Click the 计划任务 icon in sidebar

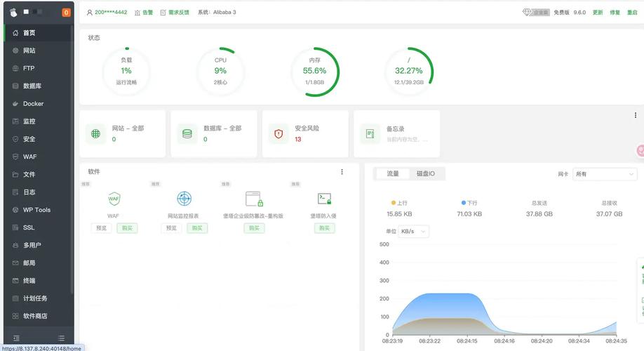15,298
